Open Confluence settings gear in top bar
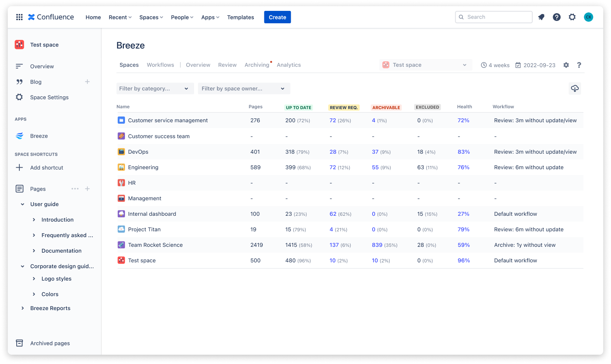 click(572, 17)
